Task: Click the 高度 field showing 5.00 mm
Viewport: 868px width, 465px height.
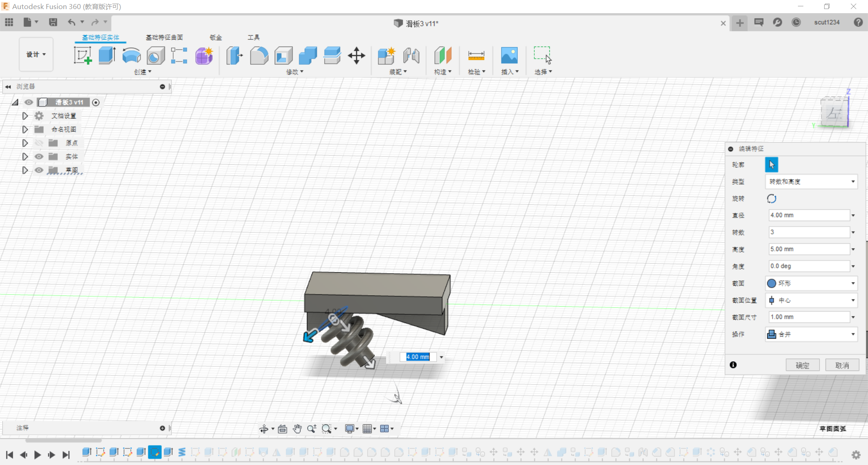Action: point(809,249)
